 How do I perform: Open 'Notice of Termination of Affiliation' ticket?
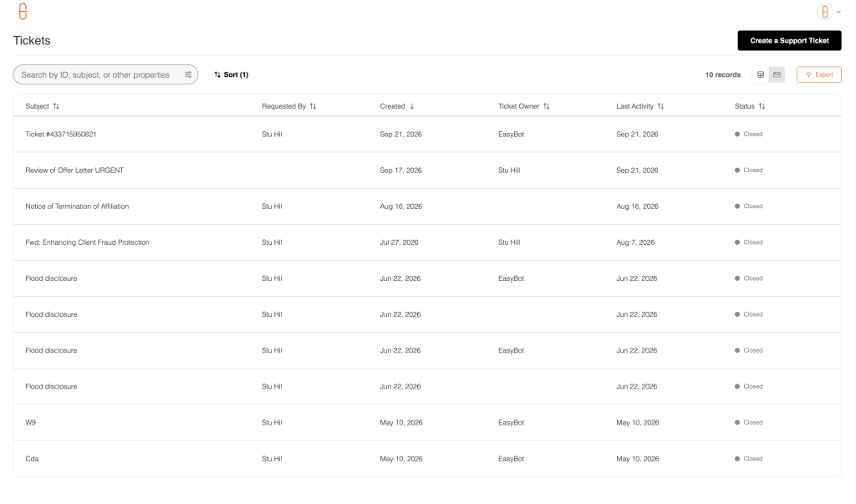coord(77,206)
